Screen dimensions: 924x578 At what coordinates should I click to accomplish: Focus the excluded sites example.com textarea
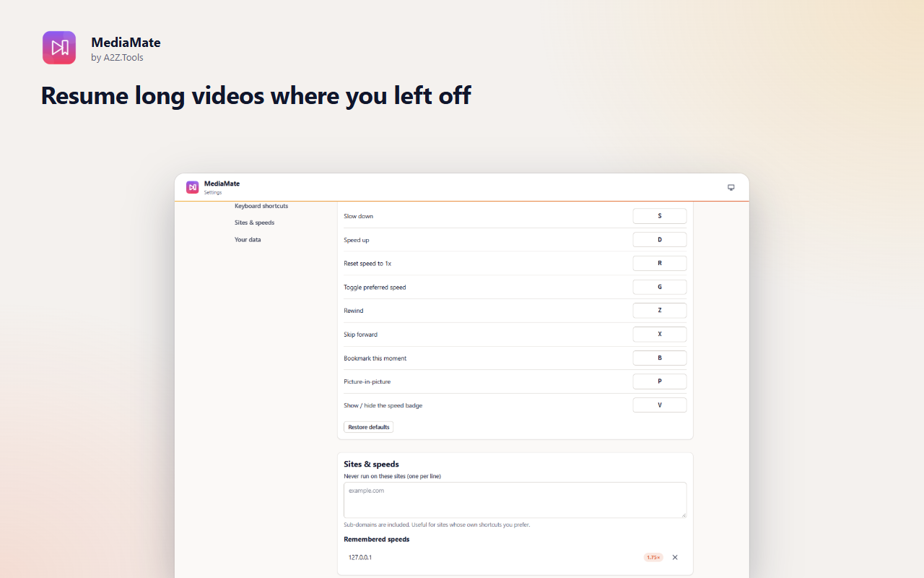[515, 500]
